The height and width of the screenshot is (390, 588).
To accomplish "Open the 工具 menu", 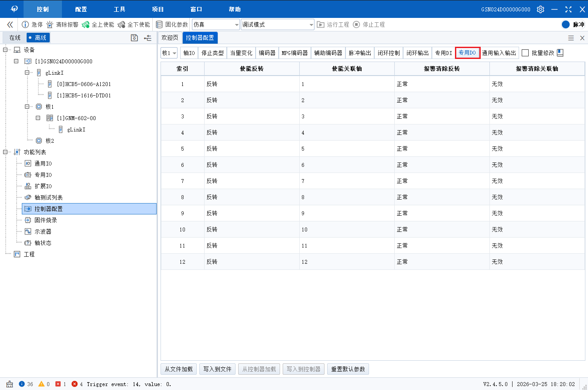I will (120, 9).
